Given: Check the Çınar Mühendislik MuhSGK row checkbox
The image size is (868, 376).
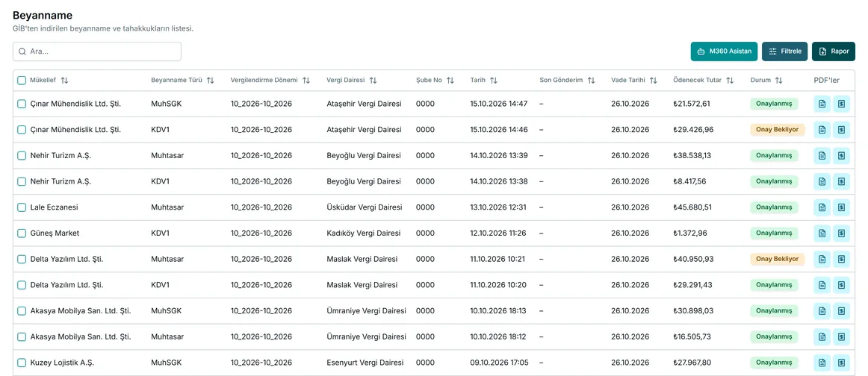Looking at the screenshot, I should pos(22,104).
